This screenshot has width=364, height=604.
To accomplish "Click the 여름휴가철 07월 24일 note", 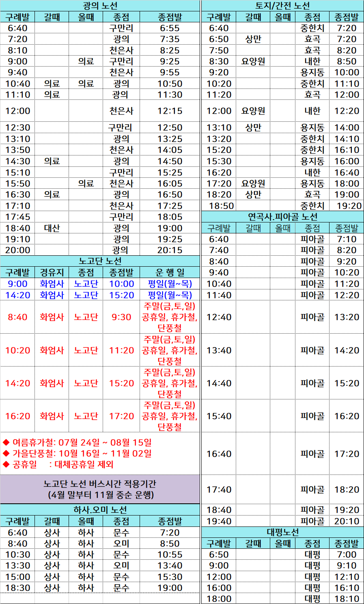I will tap(77, 442).
